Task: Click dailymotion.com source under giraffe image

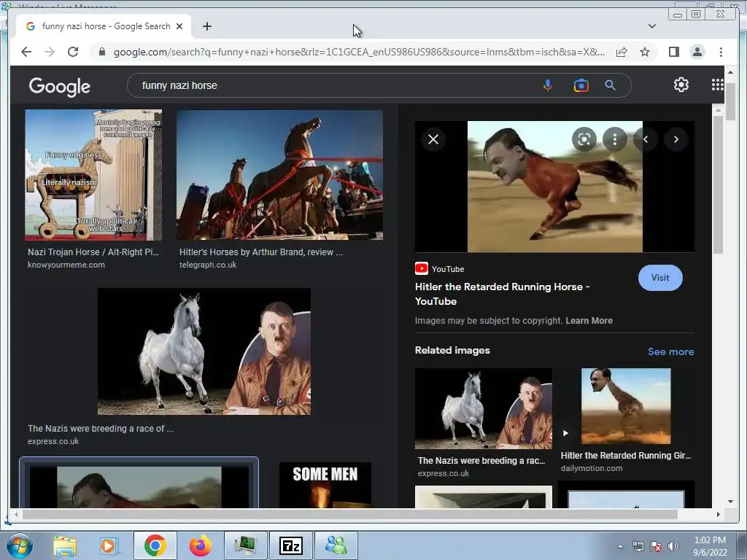Action: [592, 468]
